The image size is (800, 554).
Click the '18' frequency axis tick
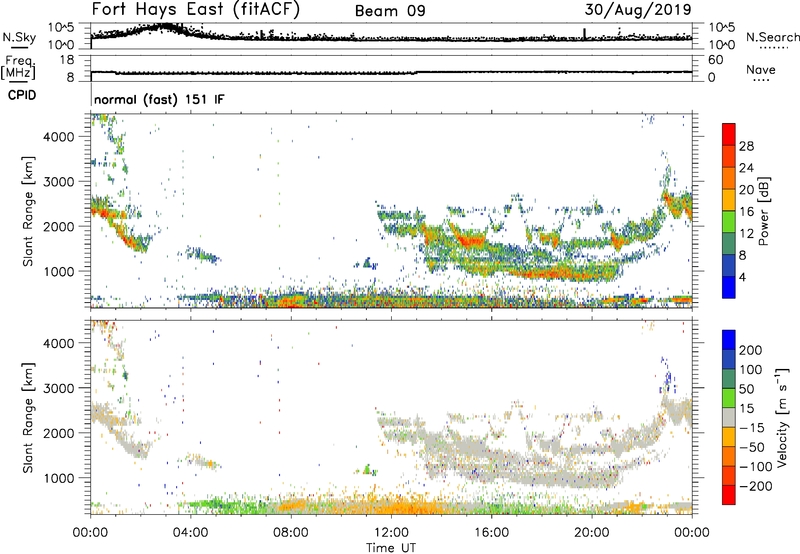pos(67,60)
